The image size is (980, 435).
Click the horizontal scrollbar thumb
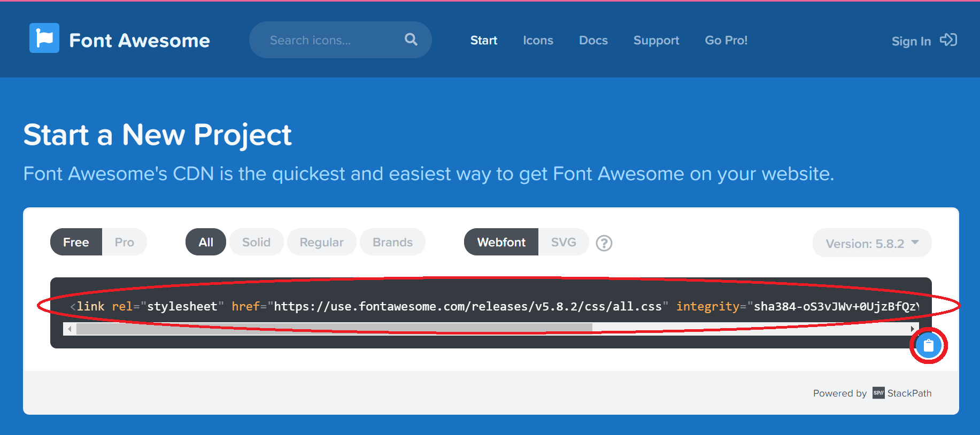tap(334, 329)
